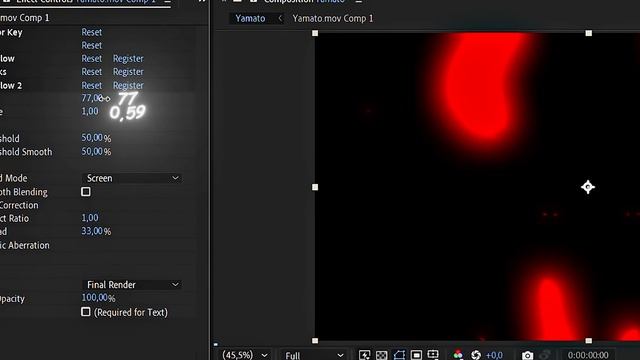
Task: Click the 33,00% value
Action: click(96, 231)
